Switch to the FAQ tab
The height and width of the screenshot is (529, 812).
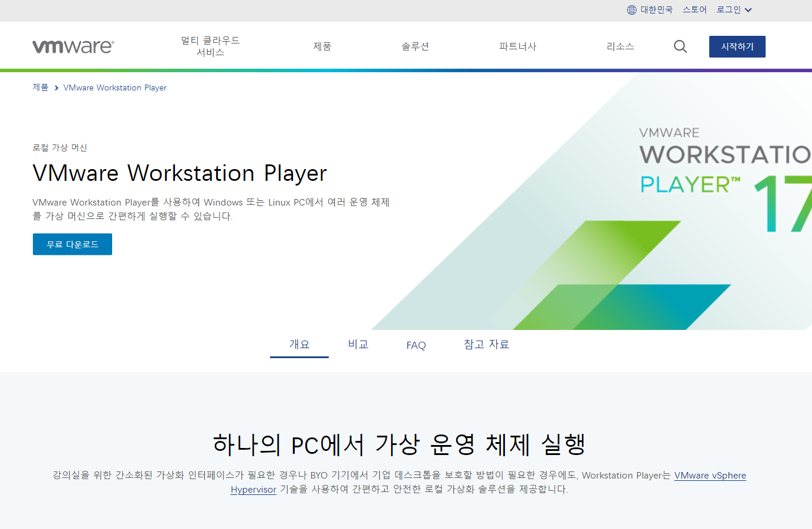click(x=416, y=345)
